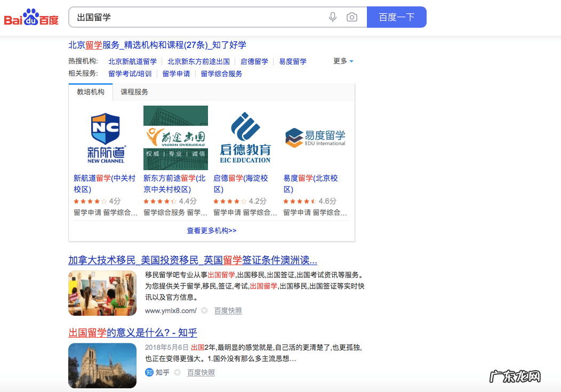Start a voice search with the microphone icon
The width and height of the screenshot is (561, 392).
pyautogui.click(x=332, y=17)
